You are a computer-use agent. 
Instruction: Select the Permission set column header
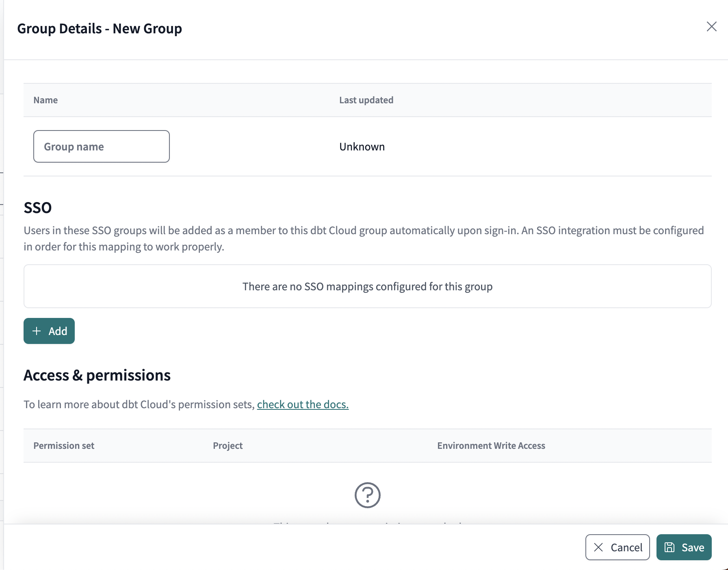64,446
